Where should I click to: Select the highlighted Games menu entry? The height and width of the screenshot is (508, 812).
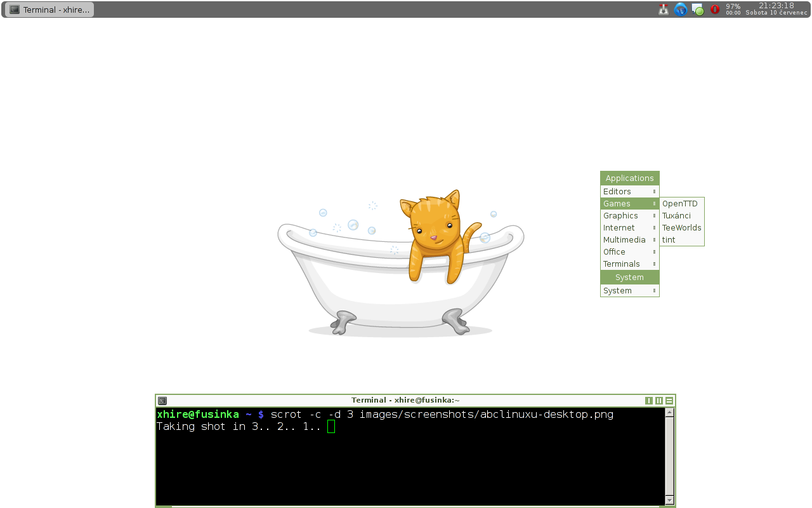click(x=630, y=203)
